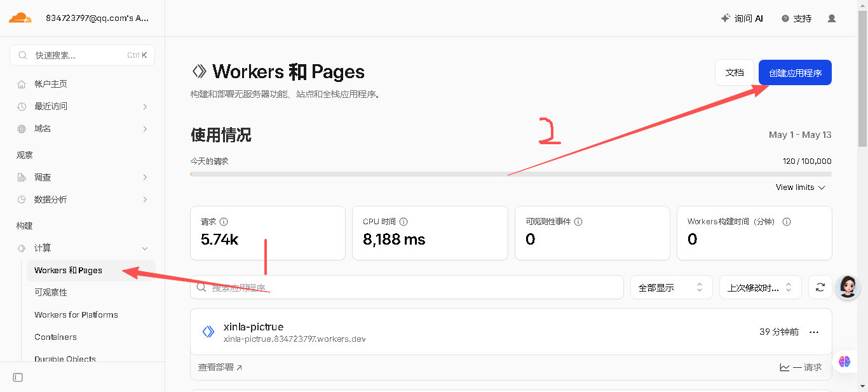The width and height of the screenshot is (868, 392).
Task: Open the Ask AI sparkle icon
Action: 725,18
